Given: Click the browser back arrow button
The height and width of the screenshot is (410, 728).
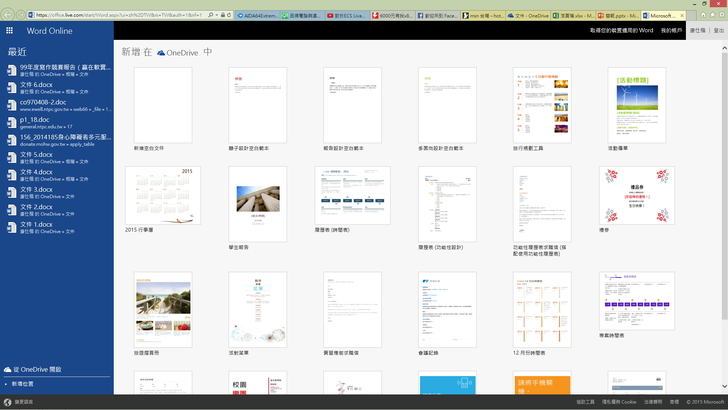Looking at the screenshot, I should click(10, 14).
